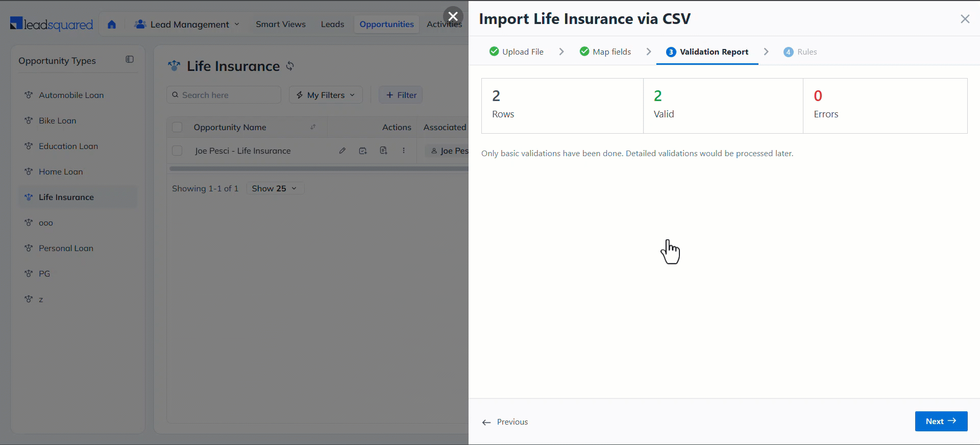Open the Leads menu item

tap(332, 24)
